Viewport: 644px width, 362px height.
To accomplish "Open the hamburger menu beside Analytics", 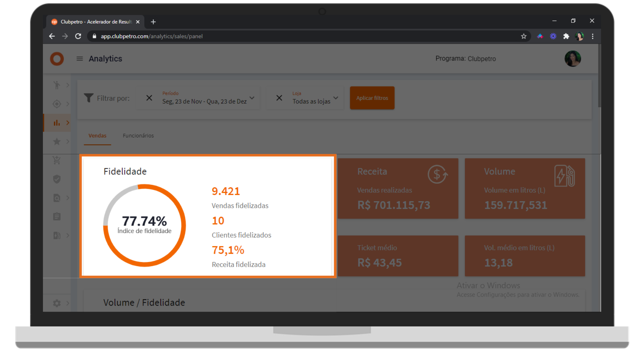I will pyautogui.click(x=79, y=59).
